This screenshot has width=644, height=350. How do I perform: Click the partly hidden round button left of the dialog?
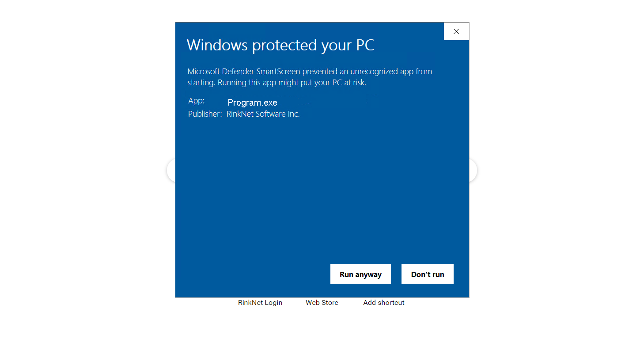tap(171, 170)
